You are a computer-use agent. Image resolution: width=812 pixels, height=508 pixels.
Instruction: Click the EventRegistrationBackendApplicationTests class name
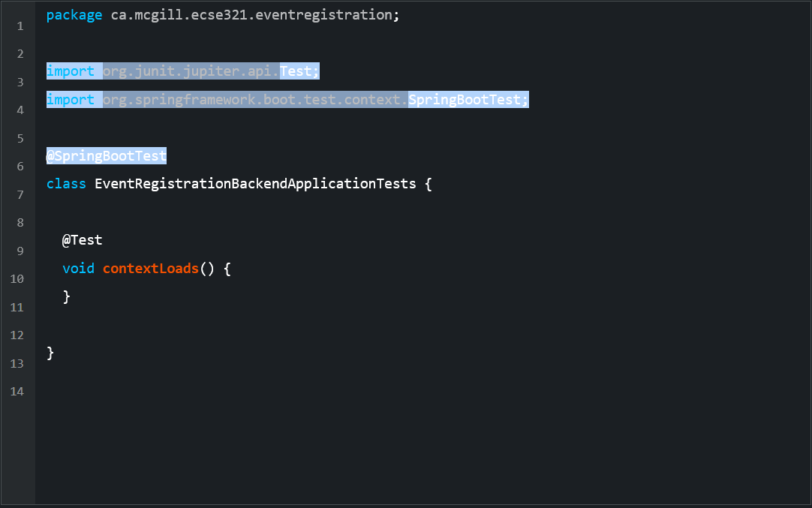click(255, 184)
